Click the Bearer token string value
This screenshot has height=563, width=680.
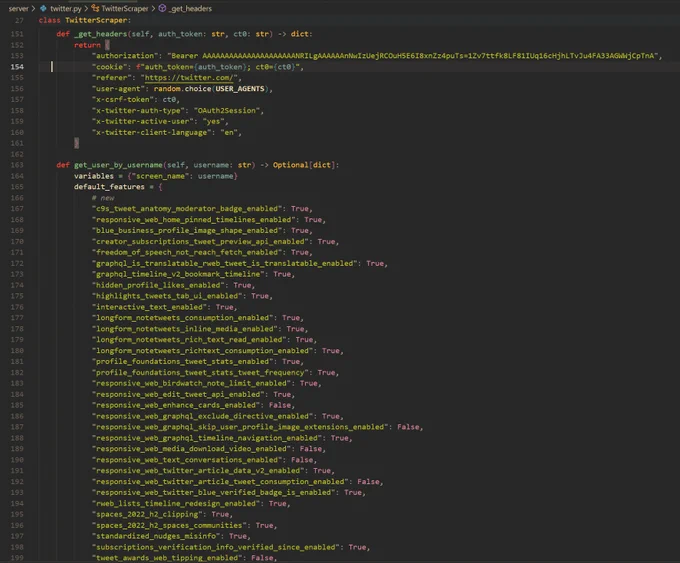[413, 56]
